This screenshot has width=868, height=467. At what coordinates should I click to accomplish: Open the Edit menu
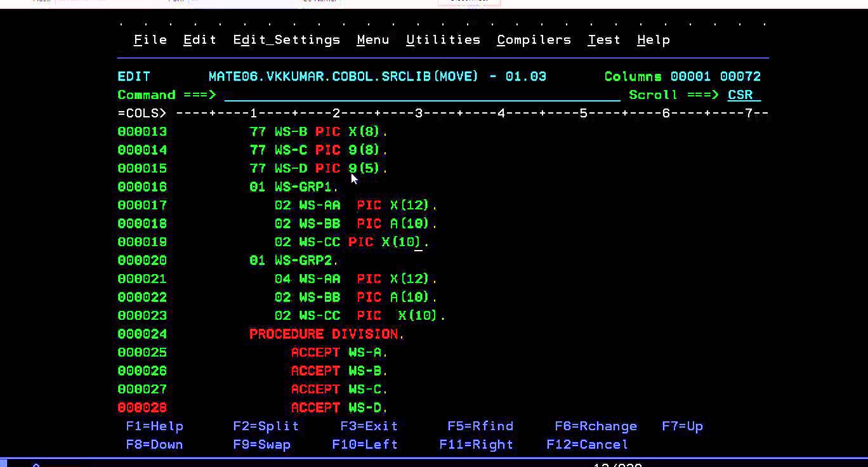tap(199, 39)
